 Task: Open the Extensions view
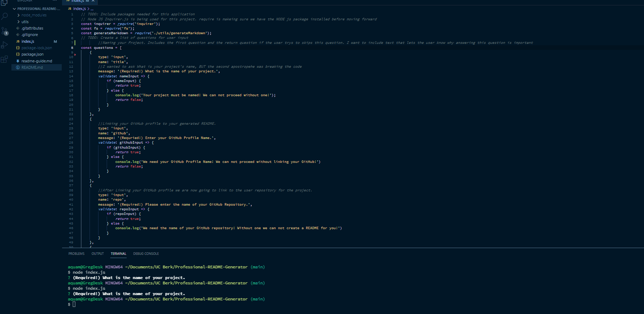tap(4, 60)
